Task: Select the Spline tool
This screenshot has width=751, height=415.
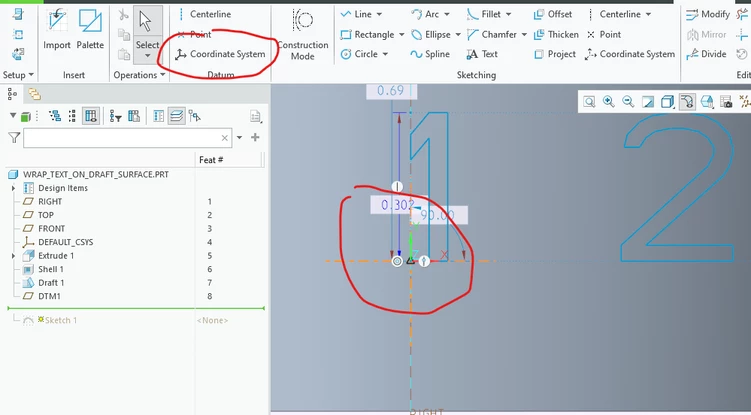Action: 430,54
